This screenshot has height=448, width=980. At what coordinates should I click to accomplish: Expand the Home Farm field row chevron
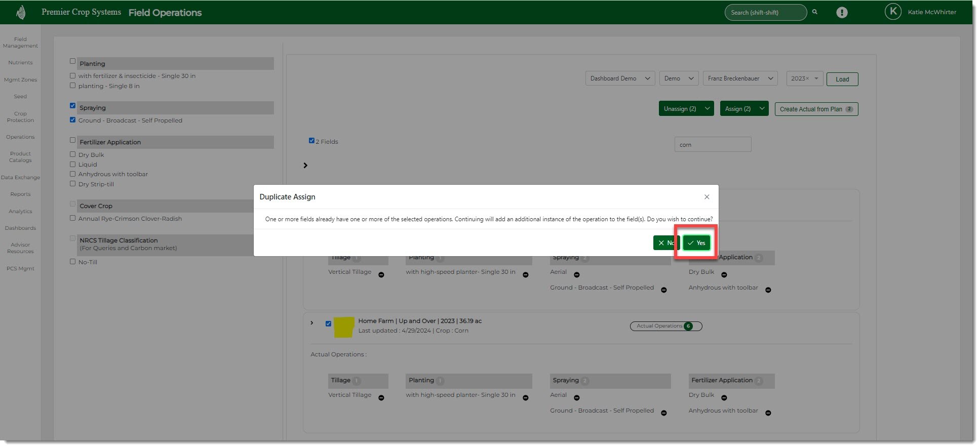[312, 323]
